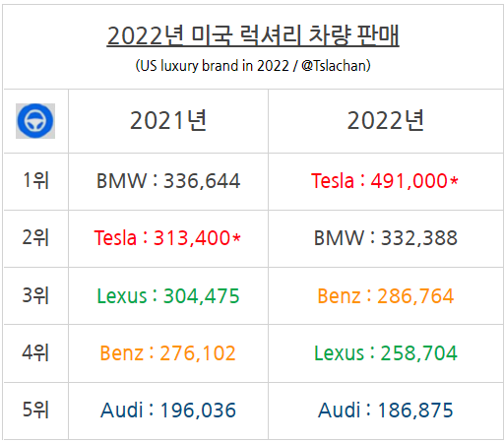Screen dimensions: 504x443
Task: Select the 'Tesla : 313,400*' cell
Action: tap(167, 238)
